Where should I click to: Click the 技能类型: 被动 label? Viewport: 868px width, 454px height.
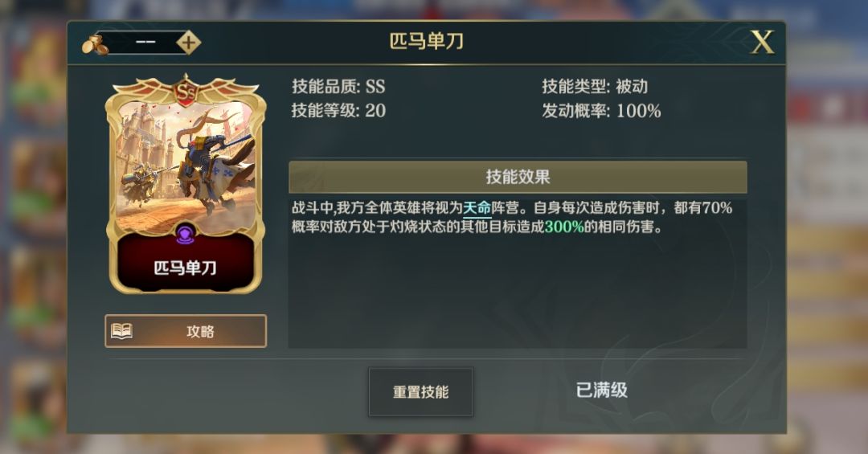pos(595,86)
